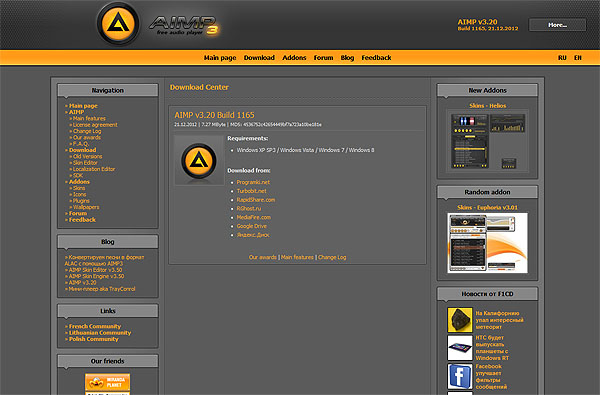Open Our awards in the Navigation panel
Viewport: 600px width, 395px height.
pyautogui.click(x=87, y=137)
